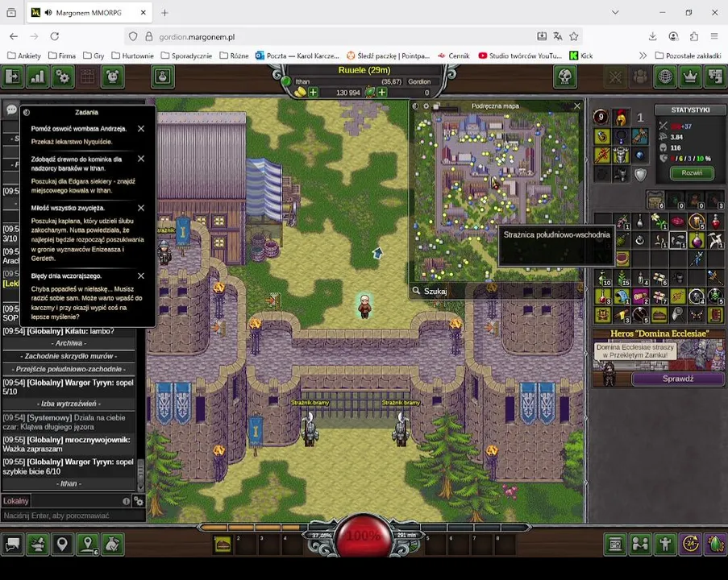728x580 pixels.
Task: Click the money bag icon
Action: (x=112, y=544)
